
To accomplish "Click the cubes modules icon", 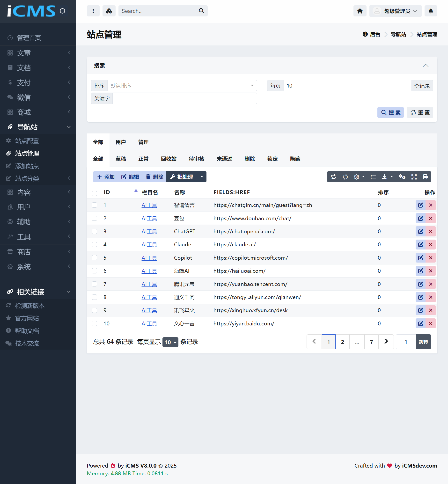I will click(x=109, y=11).
